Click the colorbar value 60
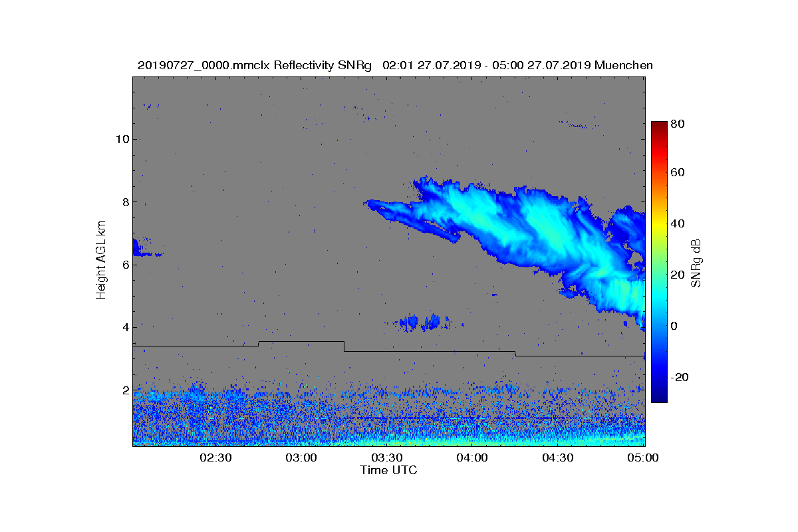The height and width of the screenshot is (532, 798). pyautogui.click(x=678, y=173)
